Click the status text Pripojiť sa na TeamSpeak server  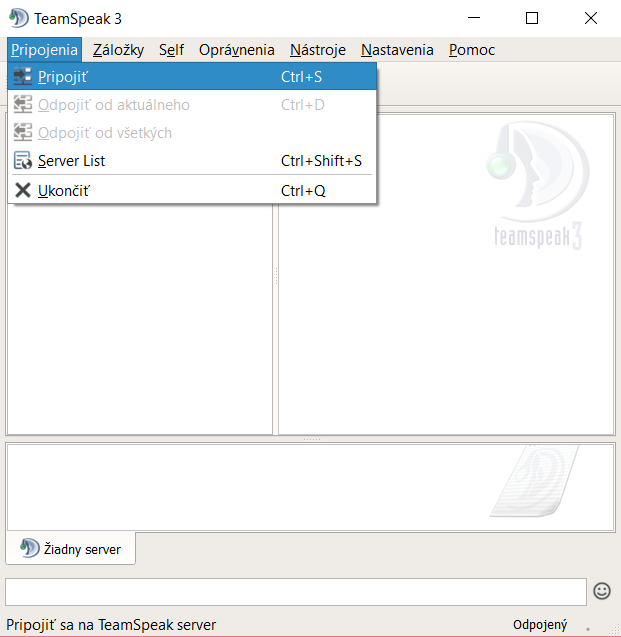[x=111, y=625]
